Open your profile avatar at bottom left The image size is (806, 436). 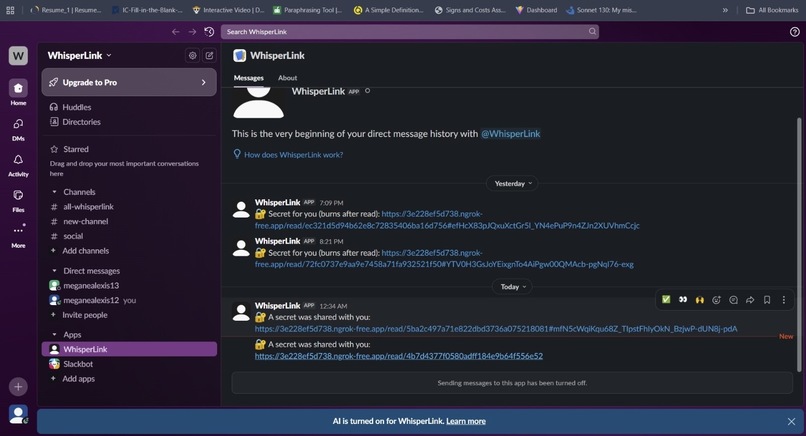(18, 414)
